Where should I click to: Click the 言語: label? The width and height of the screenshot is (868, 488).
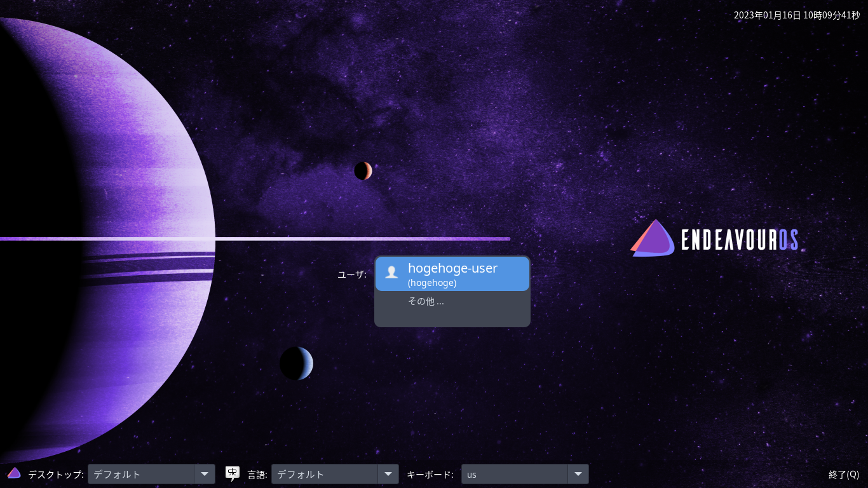(257, 474)
